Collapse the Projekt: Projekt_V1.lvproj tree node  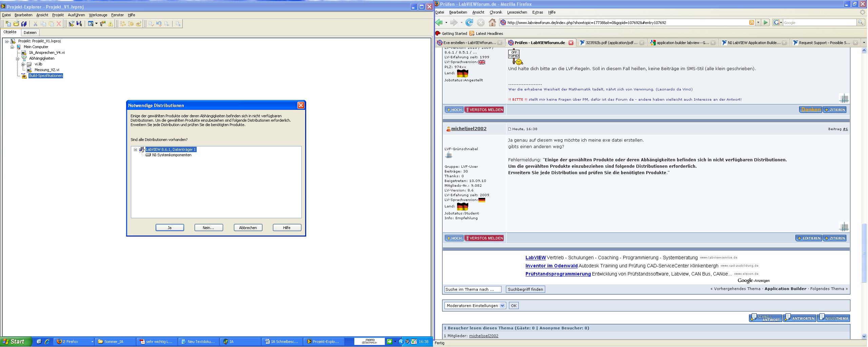(x=7, y=41)
